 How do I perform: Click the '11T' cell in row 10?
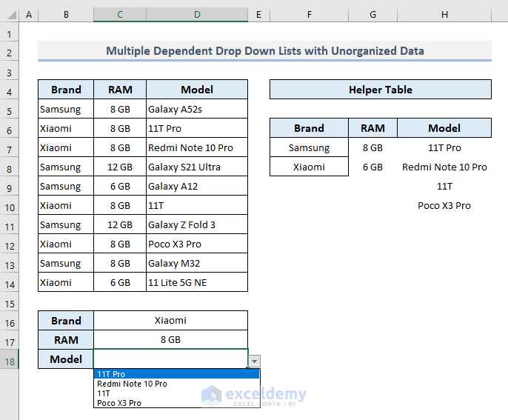(197, 205)
